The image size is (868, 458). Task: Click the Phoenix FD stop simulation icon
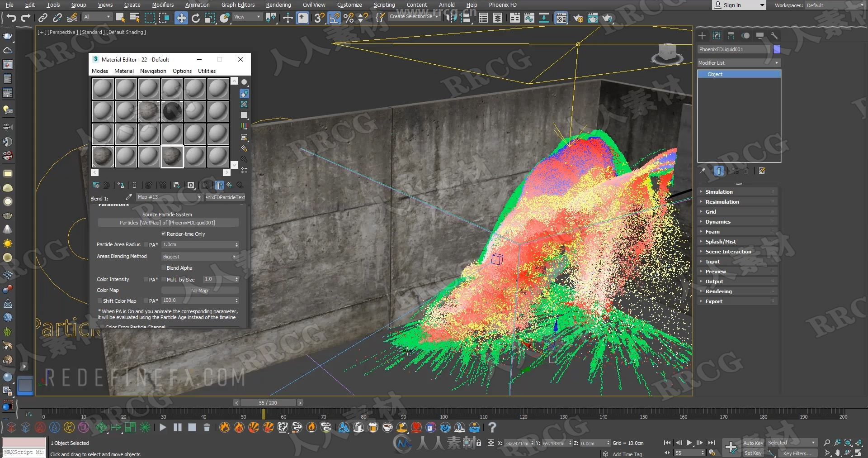[192, 427]
